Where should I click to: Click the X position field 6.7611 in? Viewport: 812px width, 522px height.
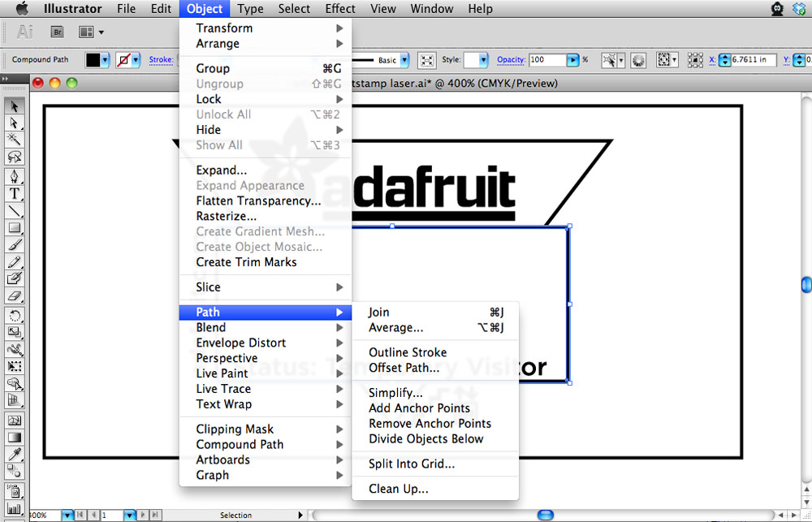754,60
